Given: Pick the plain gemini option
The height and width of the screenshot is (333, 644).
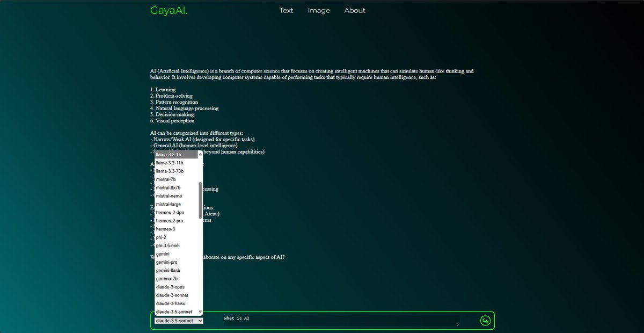Looking at the screenshot, I should (176, 254).
